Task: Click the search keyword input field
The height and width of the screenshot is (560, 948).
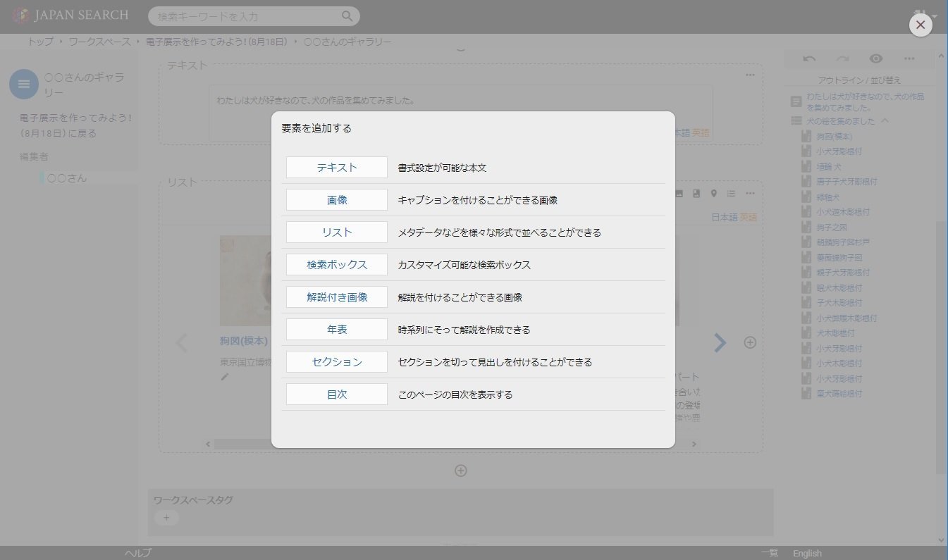Action: tap(247, 16)
